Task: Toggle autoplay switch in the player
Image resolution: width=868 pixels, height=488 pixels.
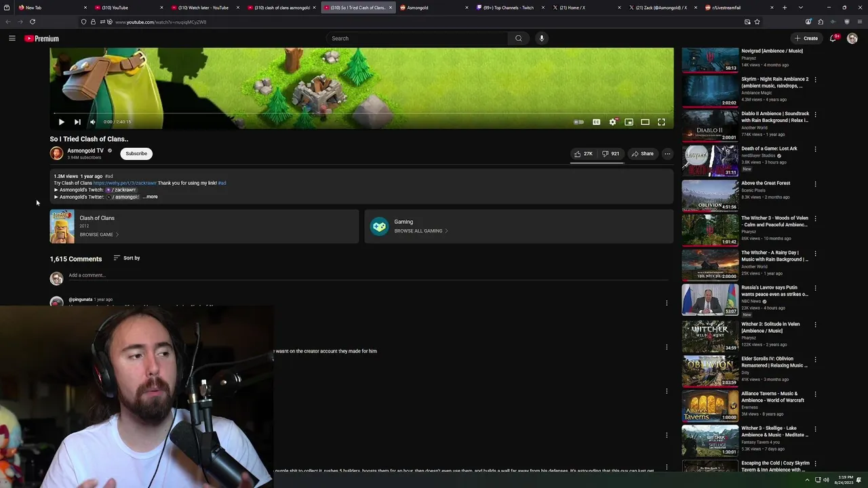Action: pyautogui.click(x=578, y=122)
